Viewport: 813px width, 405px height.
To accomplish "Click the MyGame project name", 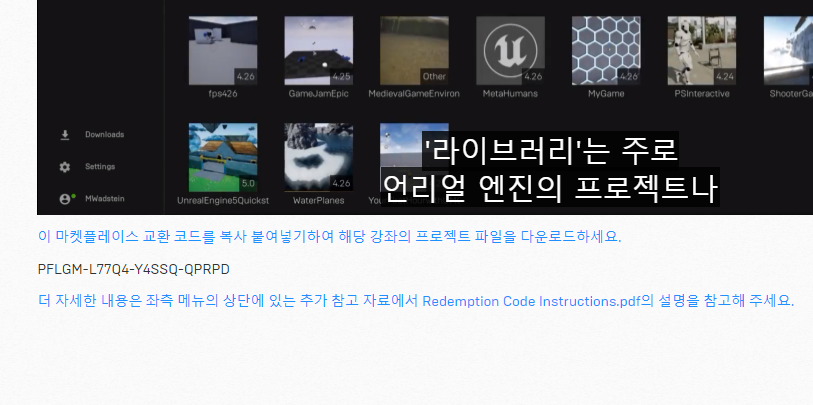I will pos(606,94).
